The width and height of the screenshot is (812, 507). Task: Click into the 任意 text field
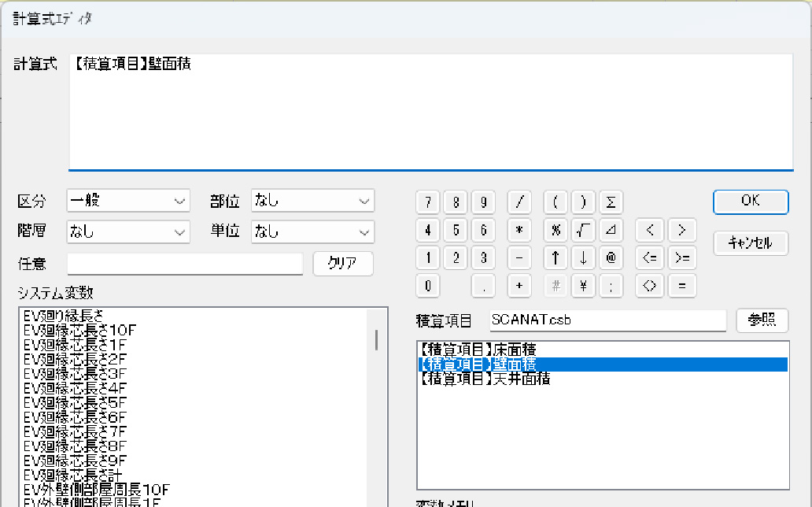(x=185, y=264)
